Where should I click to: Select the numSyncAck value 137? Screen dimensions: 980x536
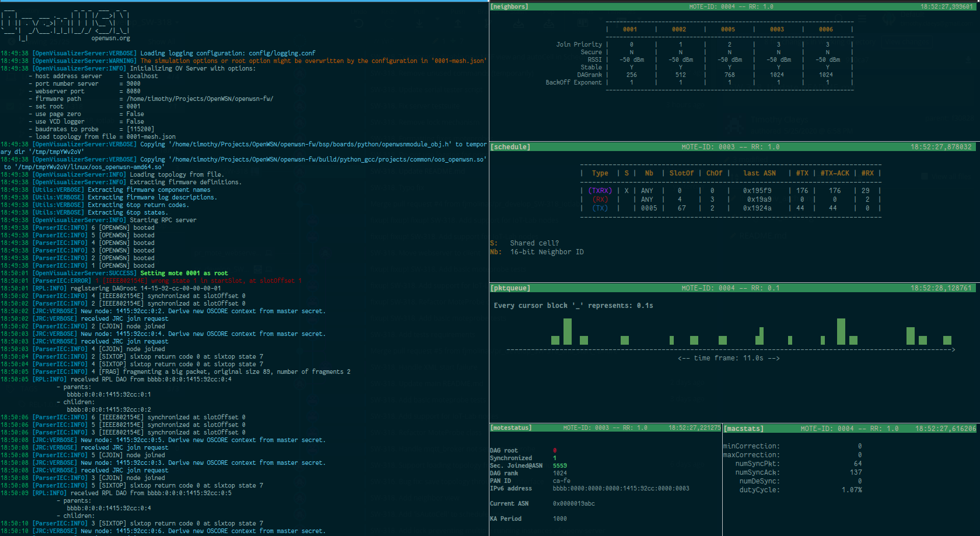(855, 472)
